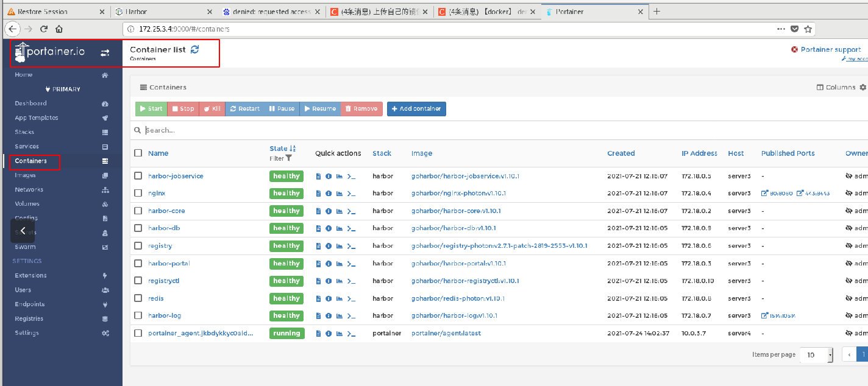The height and width of the screenshot is (386, 868).
Task: Refresh the container list icon
Action: pyautogui.click(x=194, y=49)
